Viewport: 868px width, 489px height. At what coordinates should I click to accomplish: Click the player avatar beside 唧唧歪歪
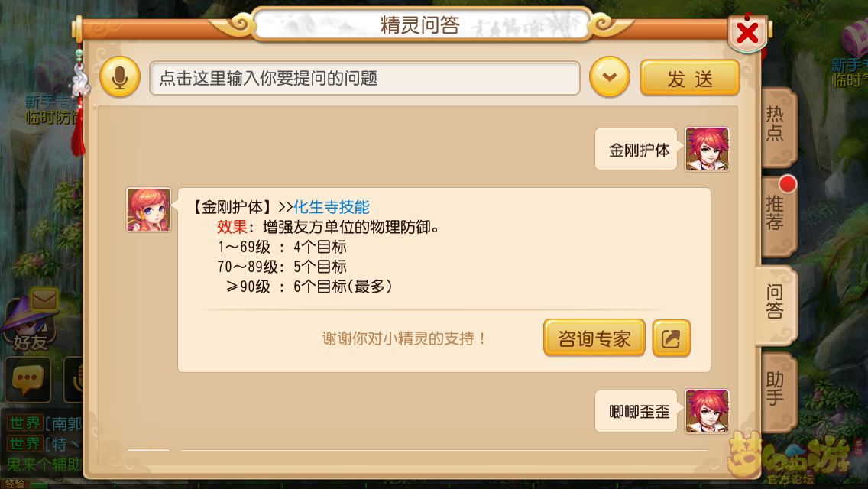tap(707, 411)
